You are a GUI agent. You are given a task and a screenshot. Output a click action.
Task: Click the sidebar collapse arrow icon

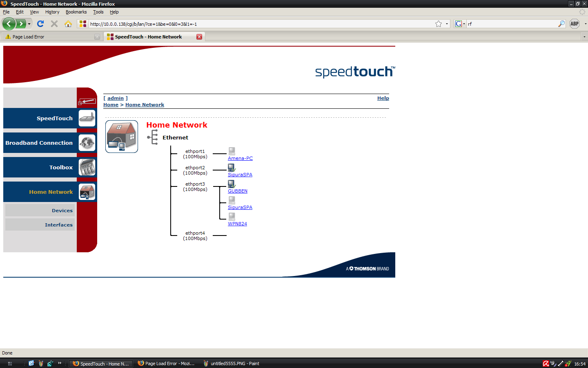click(x=87, y=101)
